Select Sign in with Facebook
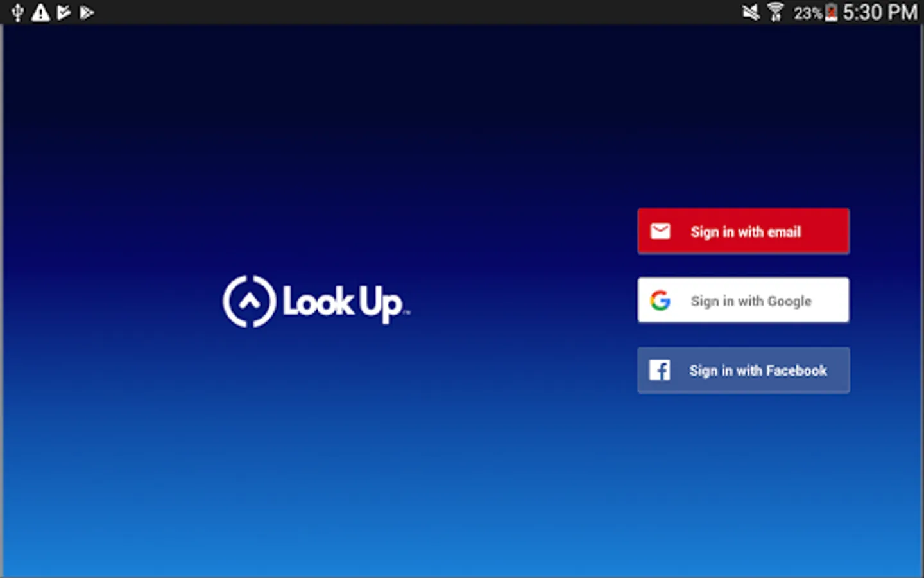Screen dimensions: 924x578 point(743,370)
